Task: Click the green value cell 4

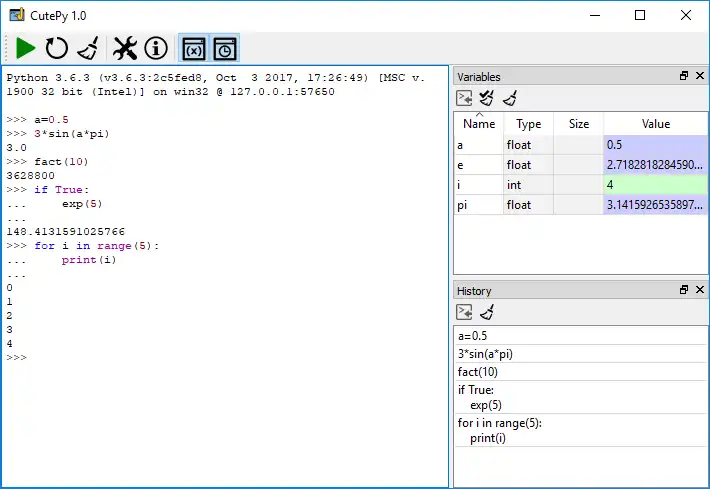Action: point(655,185)
